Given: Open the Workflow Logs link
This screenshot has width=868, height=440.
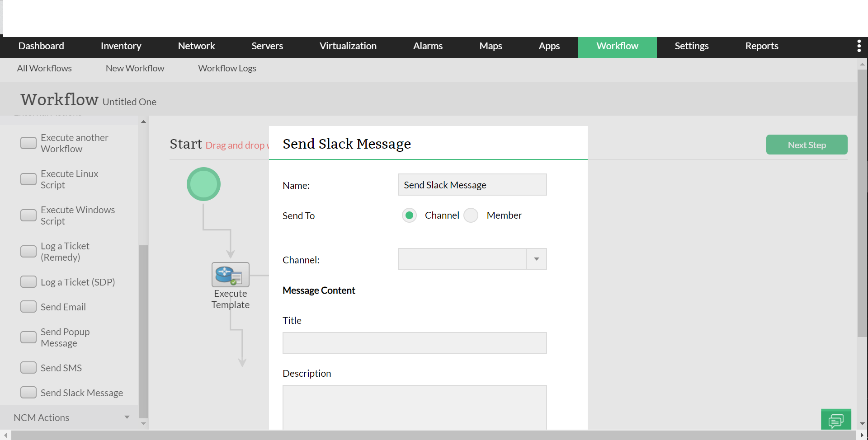Looking at the screenshot, I should tap(227, 68).
